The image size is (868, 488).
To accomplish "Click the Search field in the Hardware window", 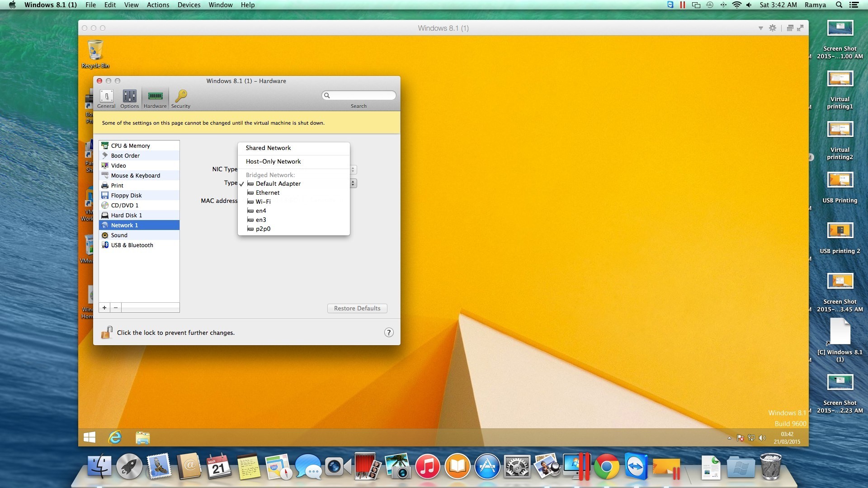I will point(359,95).
